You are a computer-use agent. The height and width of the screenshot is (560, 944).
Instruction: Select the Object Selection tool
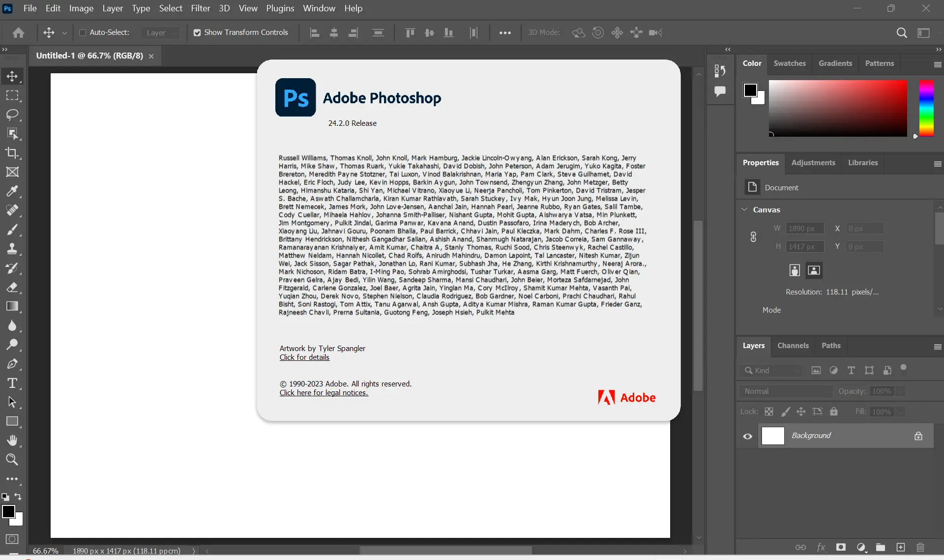click(x=12, y=134)
